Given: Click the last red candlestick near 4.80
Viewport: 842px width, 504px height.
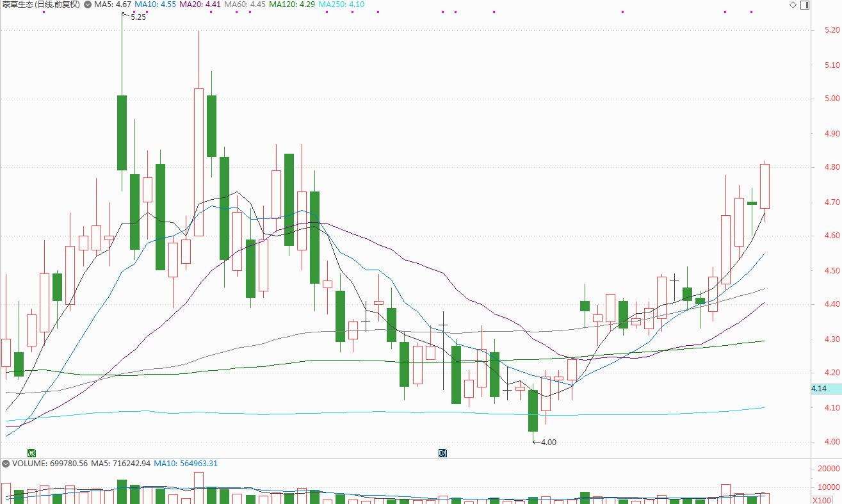Looking at the screenshot, I should coord(765,186).
